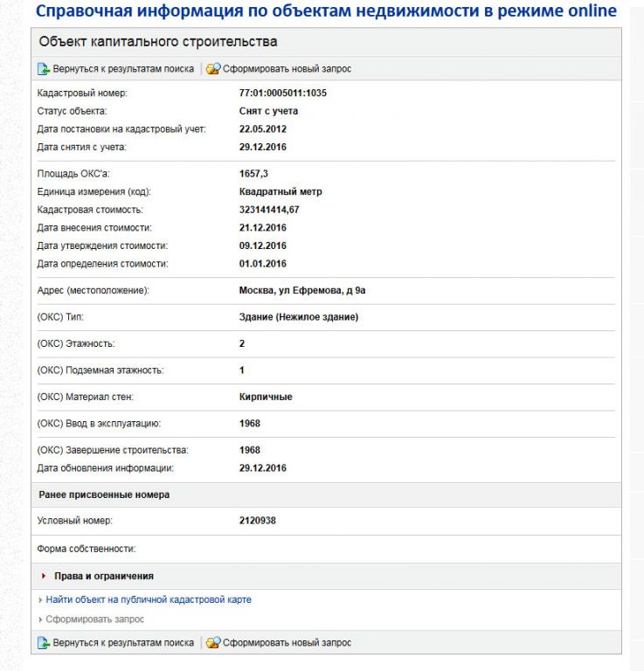Click the cadastral value 323141414,67
Screen dimensions: 644x671
[269, 210]
